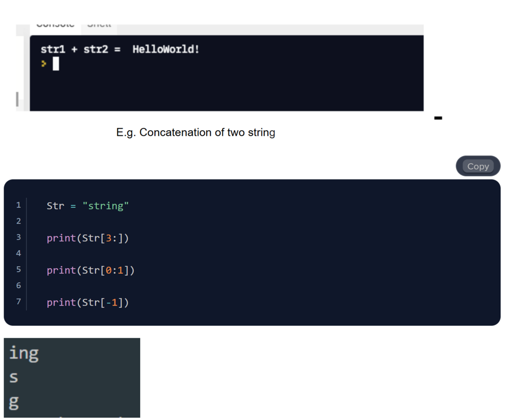Click the Copy button above the code

point(478,166)
